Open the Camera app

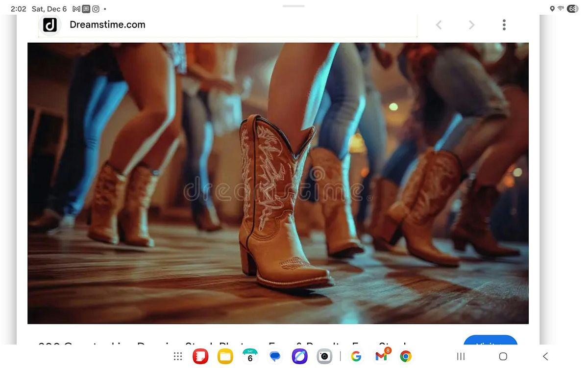pyautogui.click(x=324, y=356)
